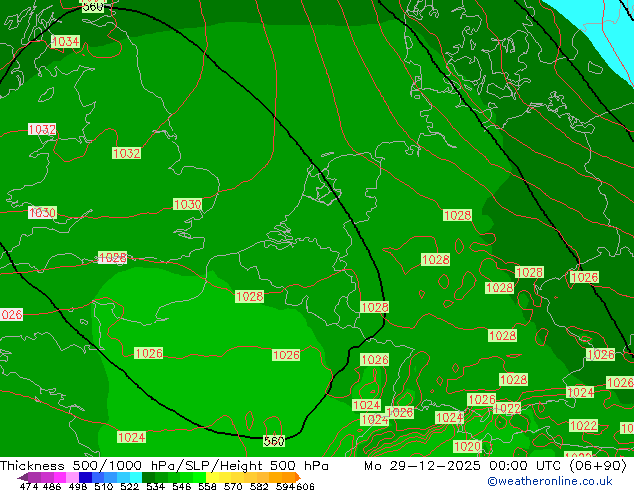Click the legend value 474

pyautogui.click(x=29, y=486)
